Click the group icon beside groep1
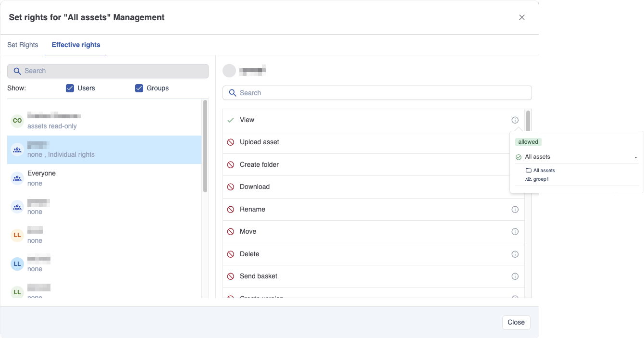Image resolution: width=644 pixels, height=338 pixels. click(529, 179)
